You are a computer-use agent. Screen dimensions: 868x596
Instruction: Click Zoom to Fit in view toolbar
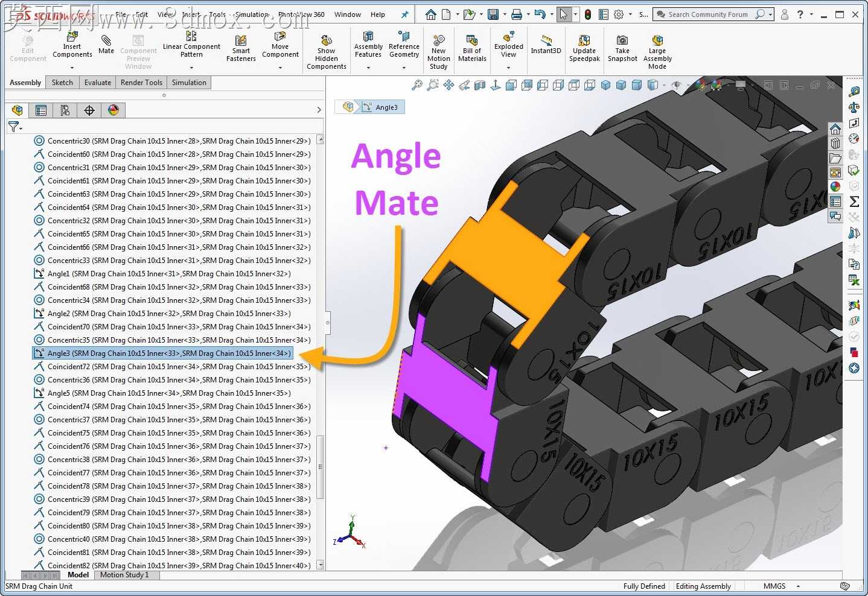417,85
